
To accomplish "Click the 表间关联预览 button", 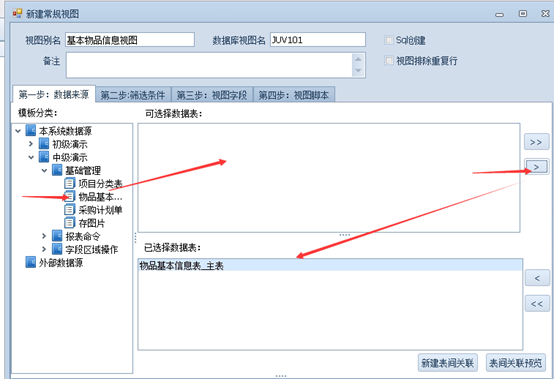I will tap(515, 363).
